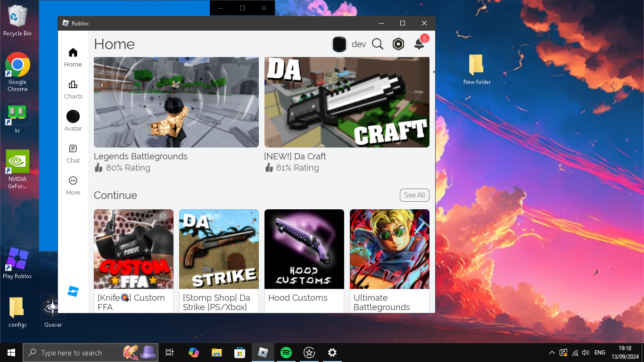This screenshot has width=644, height=362.
Task: Click the "61% Rating" text
Action: (x=297, y=168)
